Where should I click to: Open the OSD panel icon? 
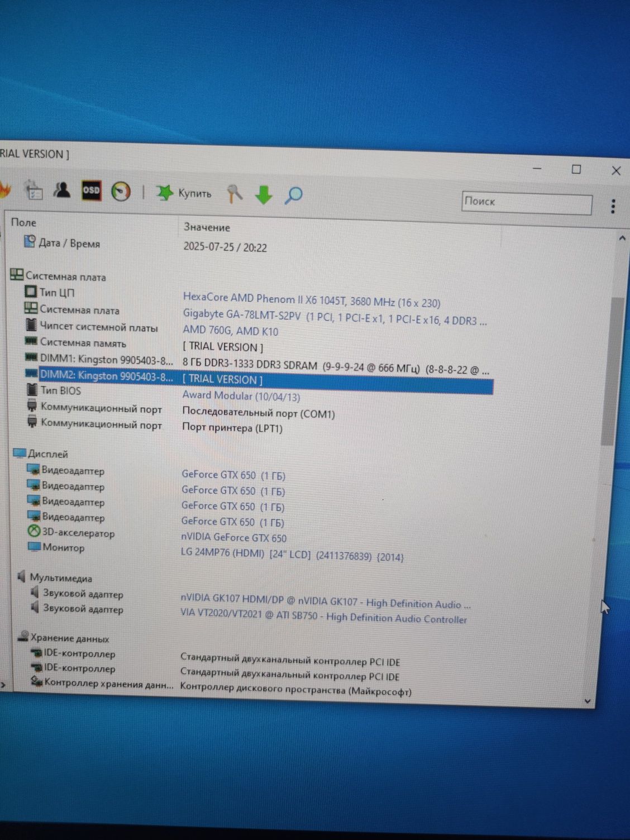coord(91,190)
